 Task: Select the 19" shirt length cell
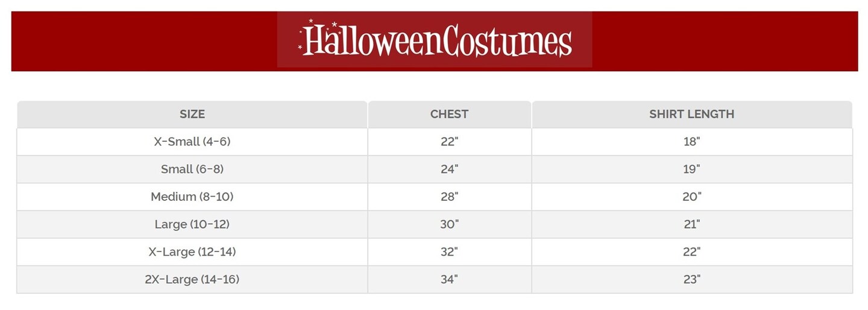coord(691,169)
